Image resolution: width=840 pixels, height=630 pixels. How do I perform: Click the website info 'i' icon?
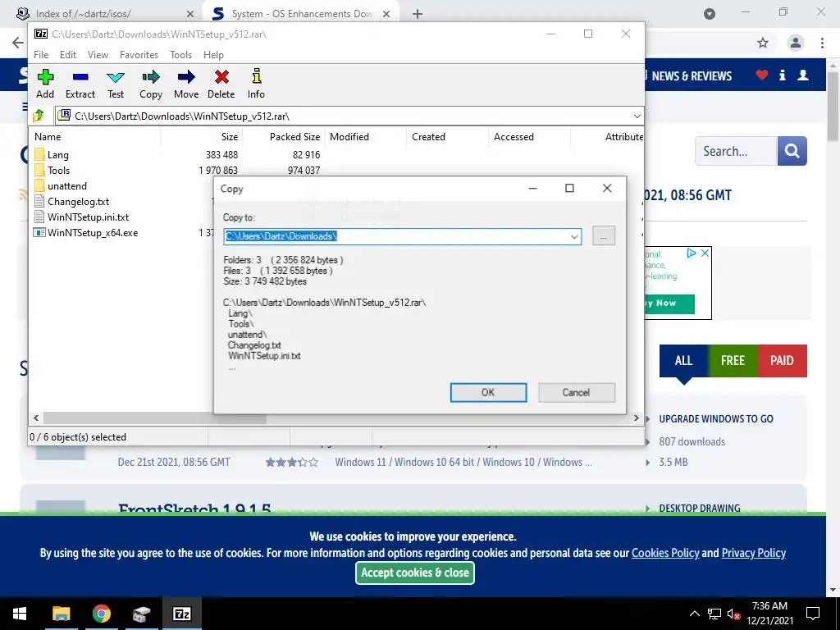pos(782,75)
